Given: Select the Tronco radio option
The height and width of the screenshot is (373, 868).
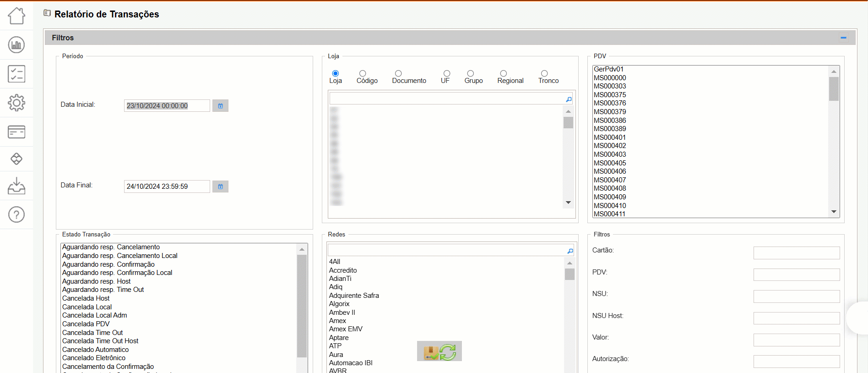Looking at the screenshot, I should [x=544, y=73].
